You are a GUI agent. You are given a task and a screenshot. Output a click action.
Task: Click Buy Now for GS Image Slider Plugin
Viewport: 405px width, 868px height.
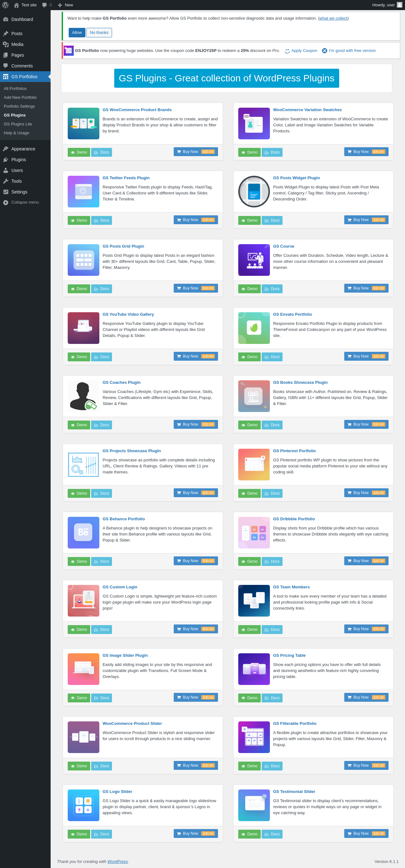(196, 697)
